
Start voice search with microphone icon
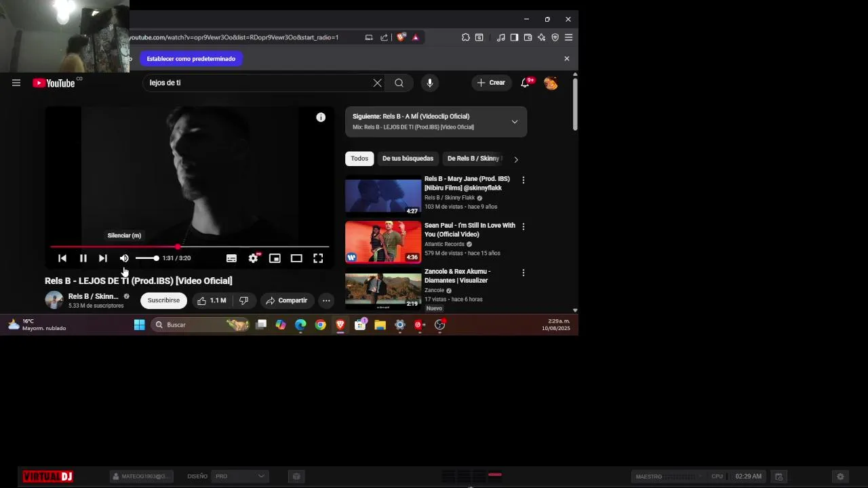click(430, 83)
